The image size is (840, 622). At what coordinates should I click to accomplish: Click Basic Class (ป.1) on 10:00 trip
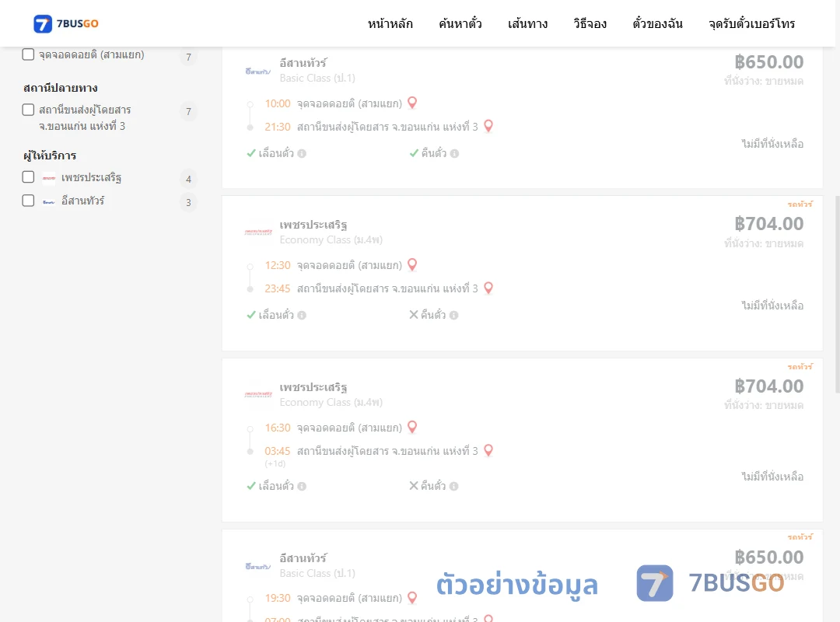coord(317,79)
